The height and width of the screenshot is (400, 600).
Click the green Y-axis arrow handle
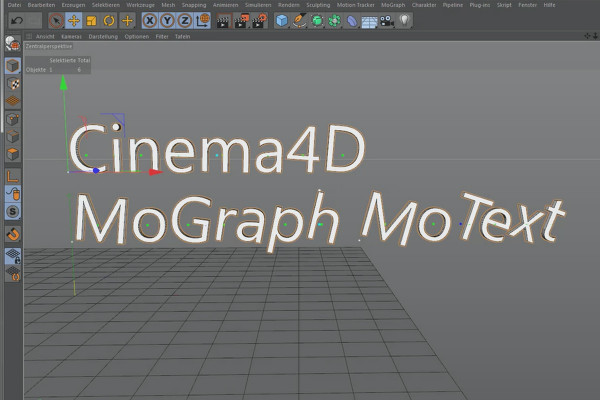click(x=64, y=83)
